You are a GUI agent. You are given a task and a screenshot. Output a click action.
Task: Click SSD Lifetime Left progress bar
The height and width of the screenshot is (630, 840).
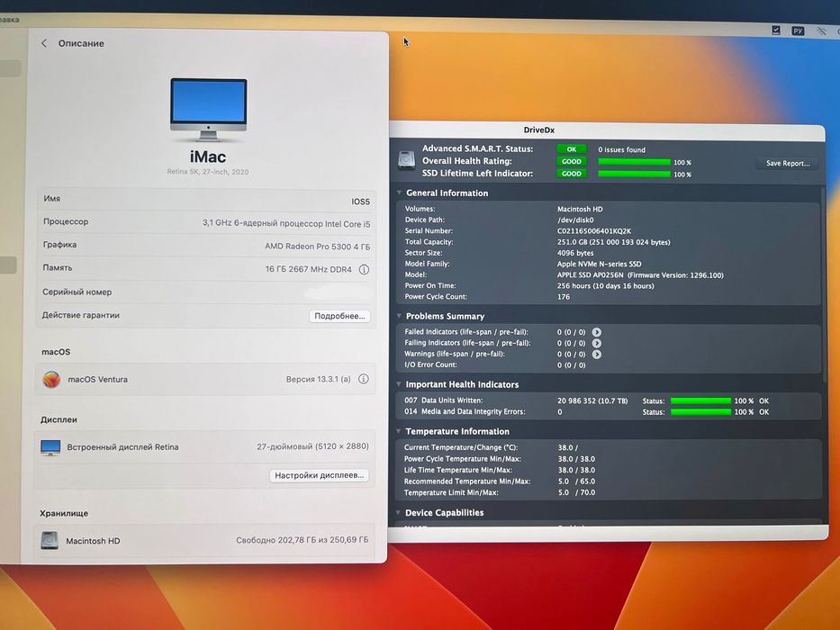tap(634, 174)
